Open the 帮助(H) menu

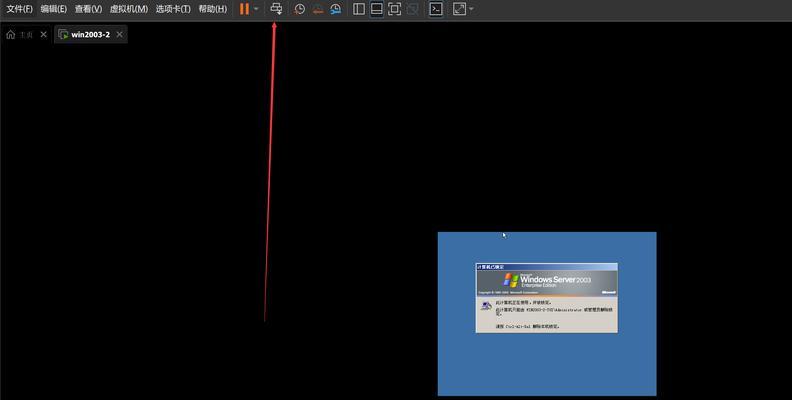tap(213, 9)
